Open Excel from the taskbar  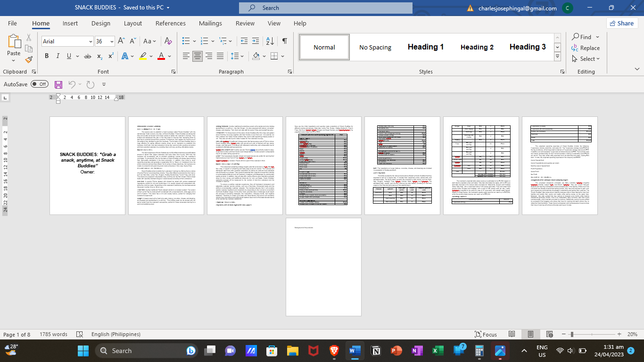pyautogui.click(x=438, y=351)
